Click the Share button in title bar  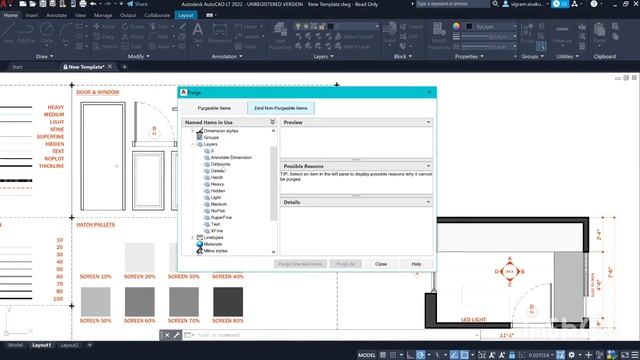pos(137,4)
